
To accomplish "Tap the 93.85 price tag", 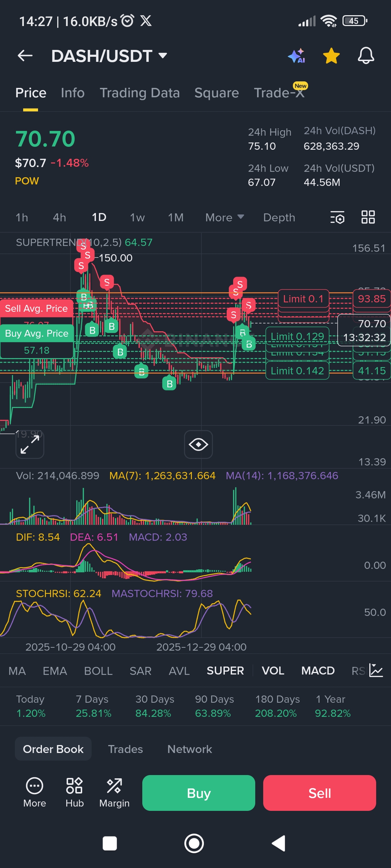I will point(372,299).
